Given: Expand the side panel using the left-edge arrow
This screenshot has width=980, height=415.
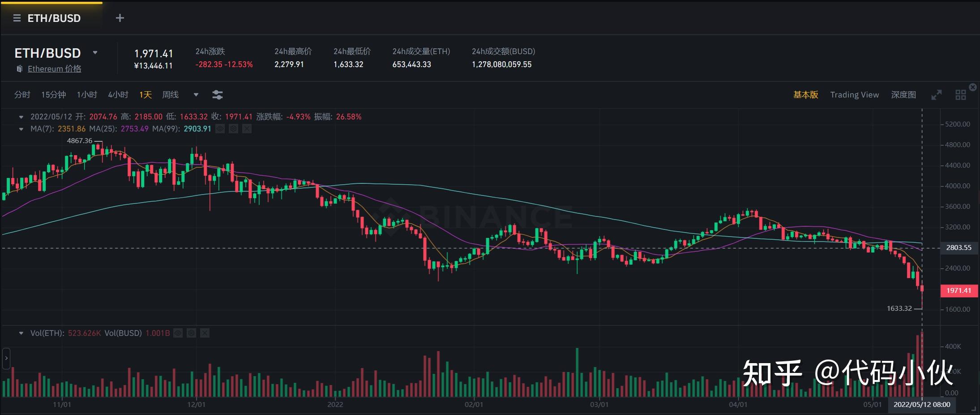Looking at the screenshot, I should point(6,358).
